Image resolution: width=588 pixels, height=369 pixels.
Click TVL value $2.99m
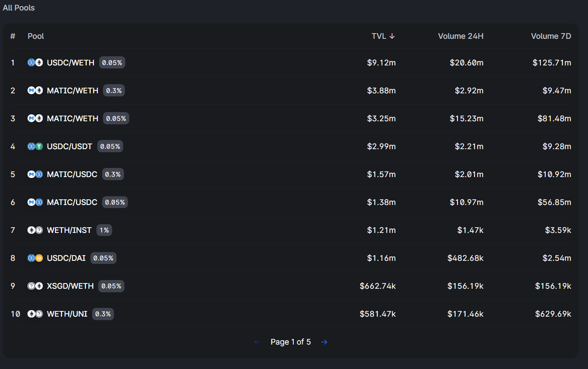(381, 146)
